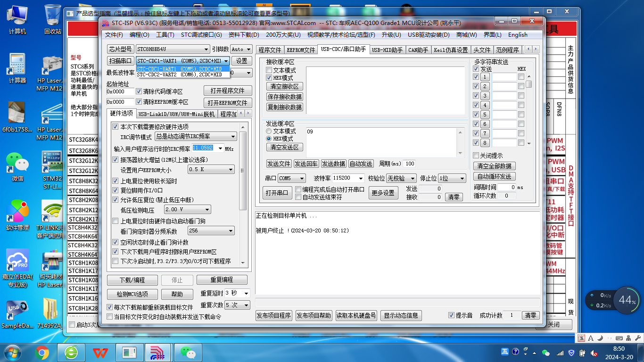
Task: Select the 软件管理 desktop icon
Action: [x=17, y=215]
